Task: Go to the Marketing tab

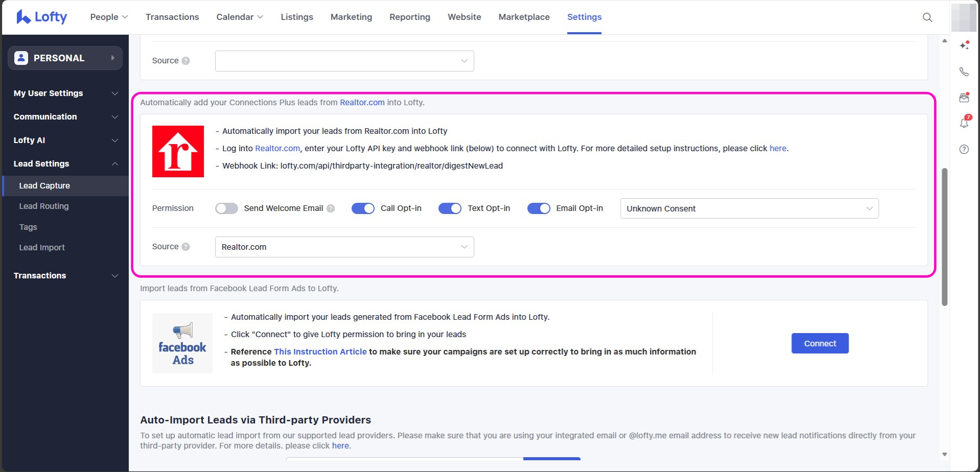Action: click(x=351, y=17)
